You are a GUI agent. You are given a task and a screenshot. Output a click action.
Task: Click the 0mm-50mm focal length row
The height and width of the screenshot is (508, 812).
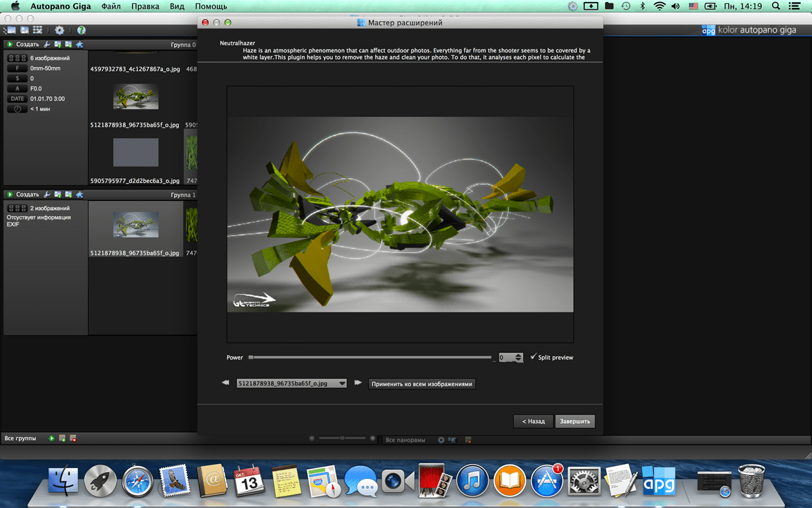33,68
